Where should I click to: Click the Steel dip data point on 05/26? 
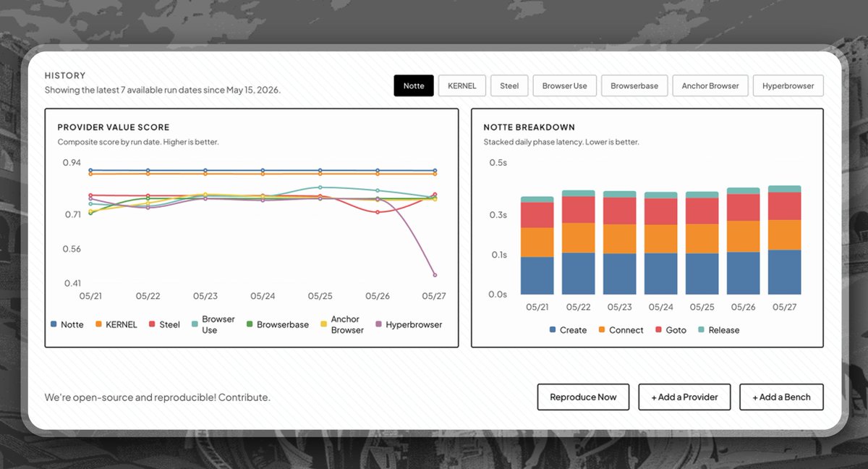(x=378, y=212)
